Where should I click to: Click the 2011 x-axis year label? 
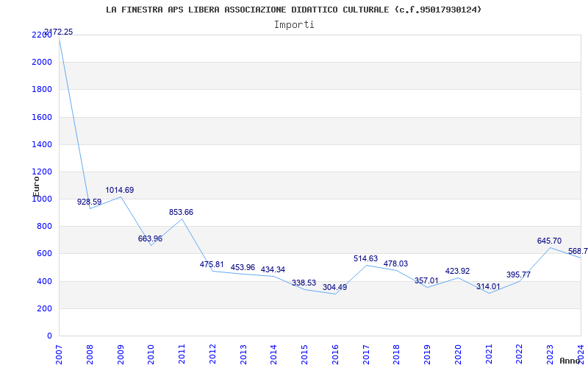click(x=182, y=355)
